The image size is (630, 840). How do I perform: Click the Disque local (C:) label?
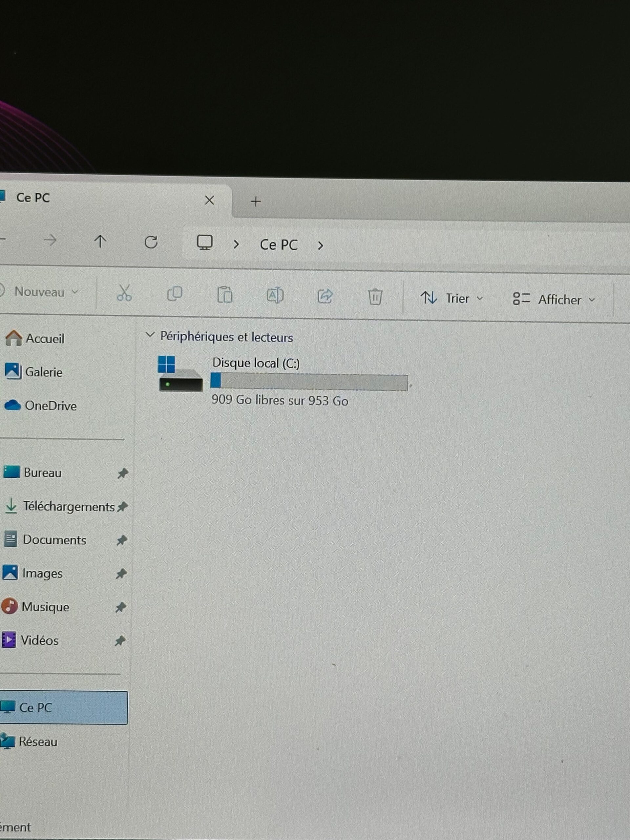coord(256,363)
